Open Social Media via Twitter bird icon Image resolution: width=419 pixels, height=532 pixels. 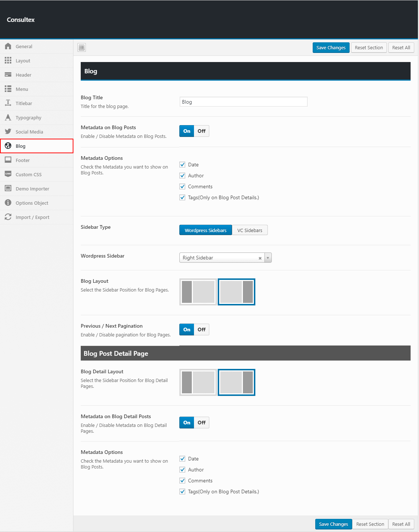8,132
